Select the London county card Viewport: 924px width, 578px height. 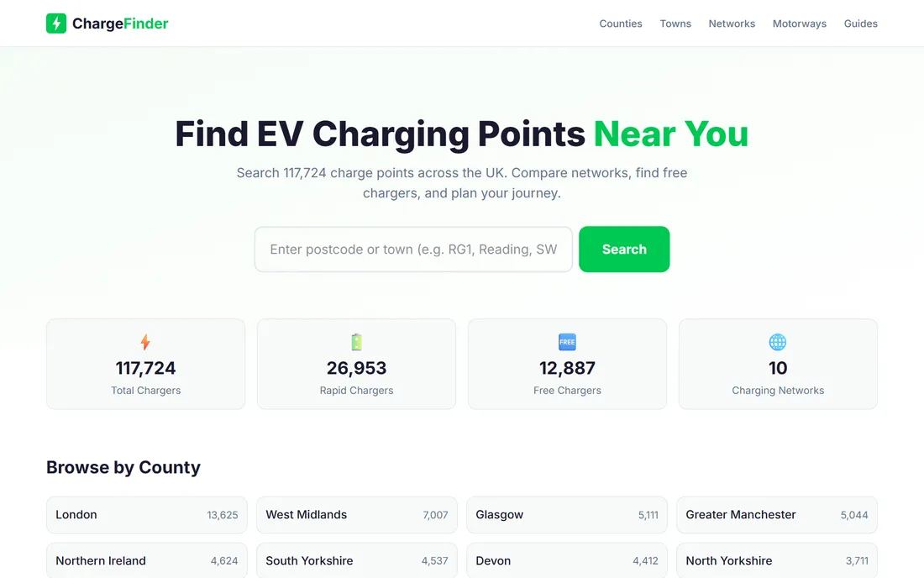(147, 515)
